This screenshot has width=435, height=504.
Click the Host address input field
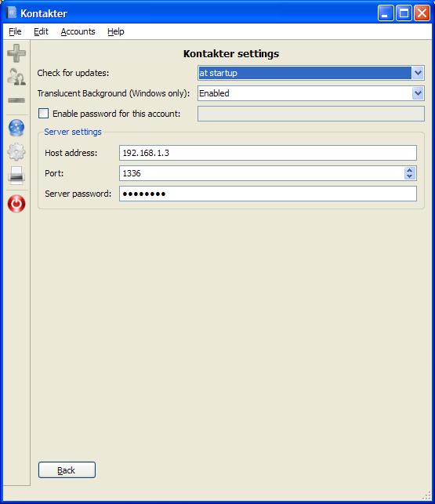[x=268, y=153]
